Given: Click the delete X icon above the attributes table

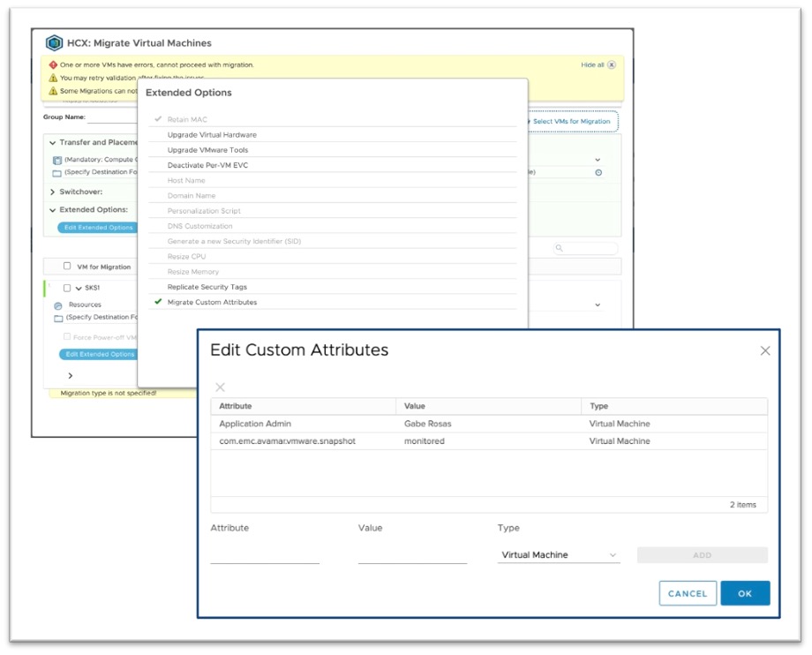Looking at the screenshot, I should click(221, 387).
